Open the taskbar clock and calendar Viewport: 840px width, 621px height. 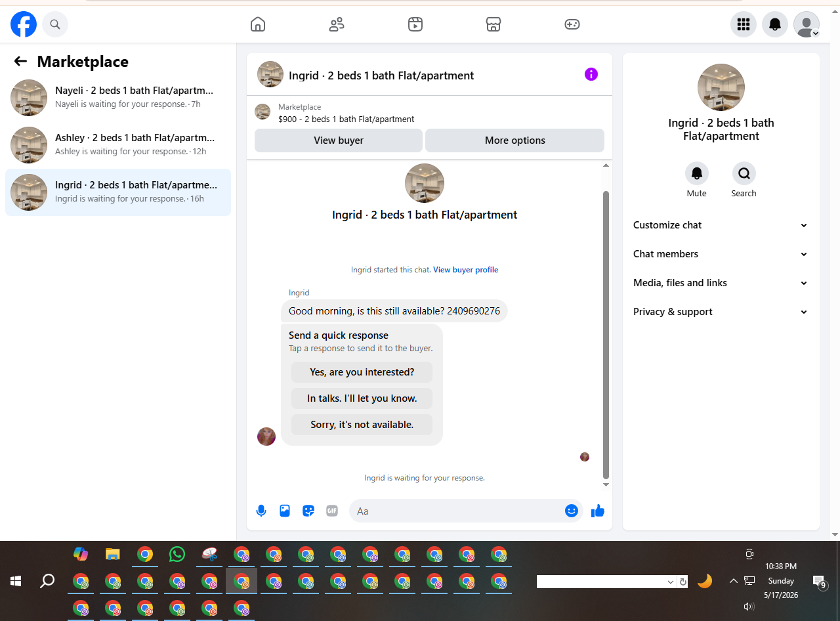[x=781, y=581]
